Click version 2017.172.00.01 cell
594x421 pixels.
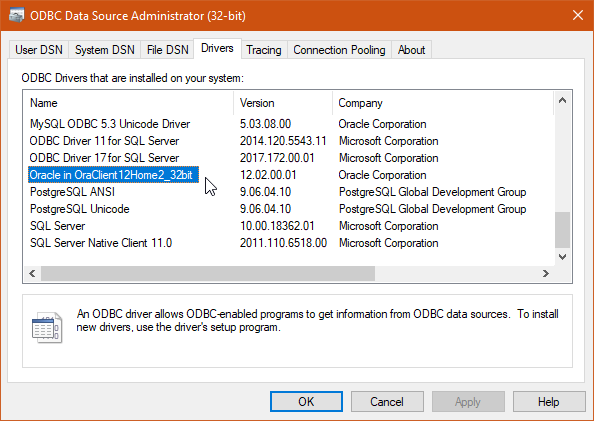277,158
